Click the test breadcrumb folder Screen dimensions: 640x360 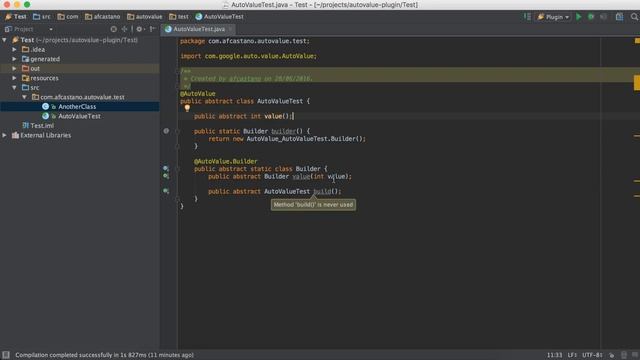click(179, 17)
